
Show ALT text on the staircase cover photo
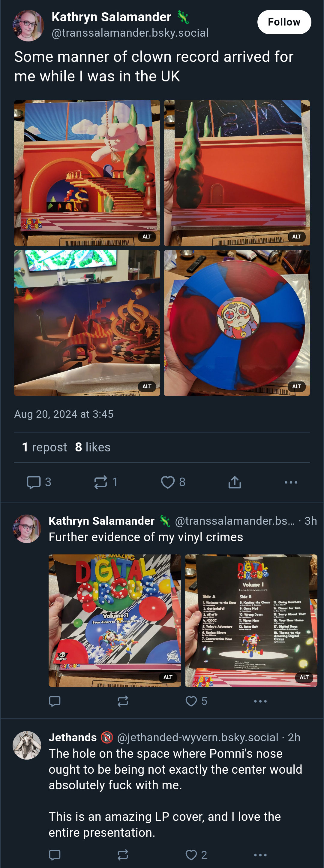pos(147,237)
